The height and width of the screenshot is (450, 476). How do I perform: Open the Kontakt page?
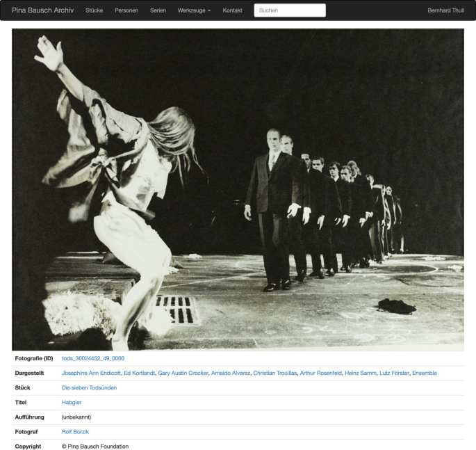tap(232, 10)
